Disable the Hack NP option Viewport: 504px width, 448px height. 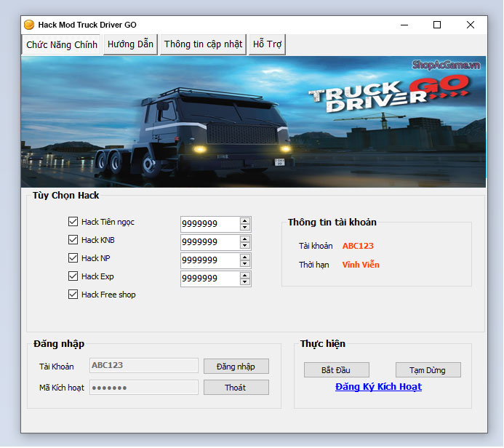click(73, 257)
